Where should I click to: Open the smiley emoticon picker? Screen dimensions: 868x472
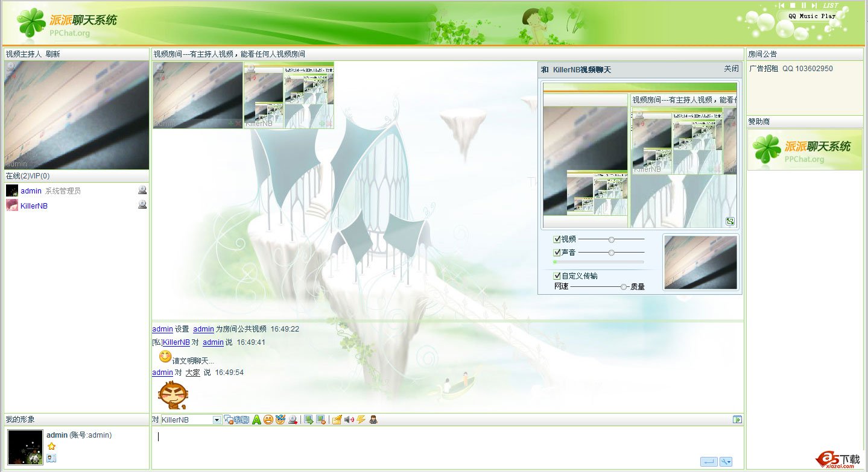pyautogui.click(x=268, y=420)
